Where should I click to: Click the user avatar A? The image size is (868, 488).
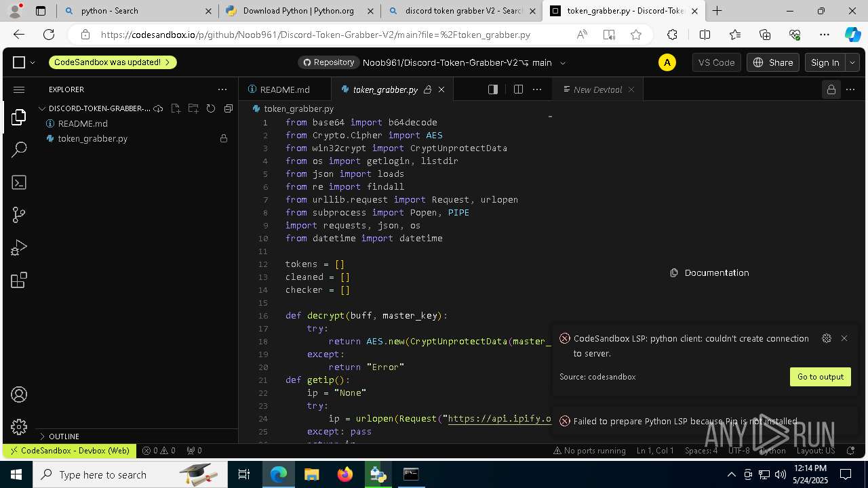click(x=667, y=62)
